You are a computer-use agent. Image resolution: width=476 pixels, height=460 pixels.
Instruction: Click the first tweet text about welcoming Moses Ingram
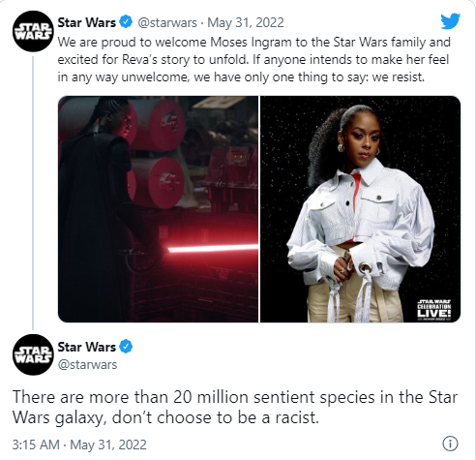(254, 60)
